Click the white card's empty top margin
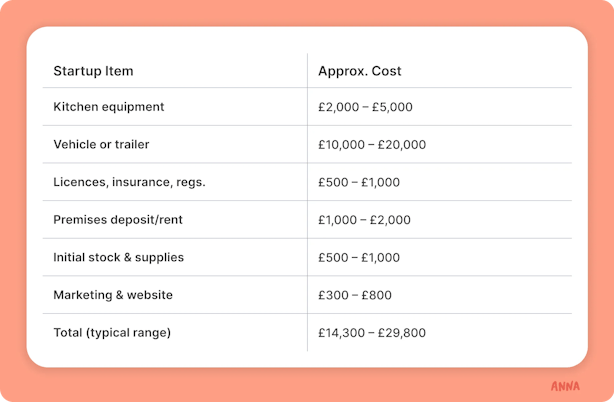 tap(307, 39)
